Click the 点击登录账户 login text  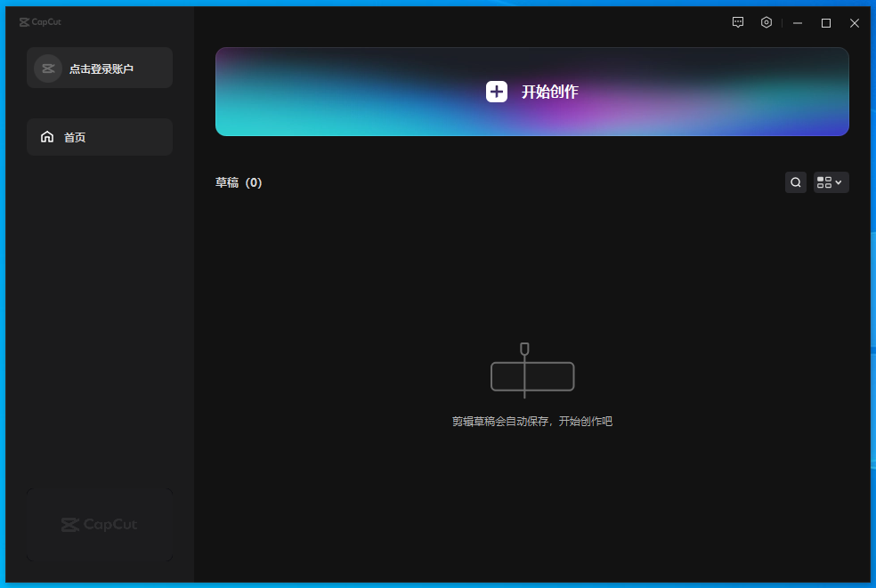coord(101,68)
